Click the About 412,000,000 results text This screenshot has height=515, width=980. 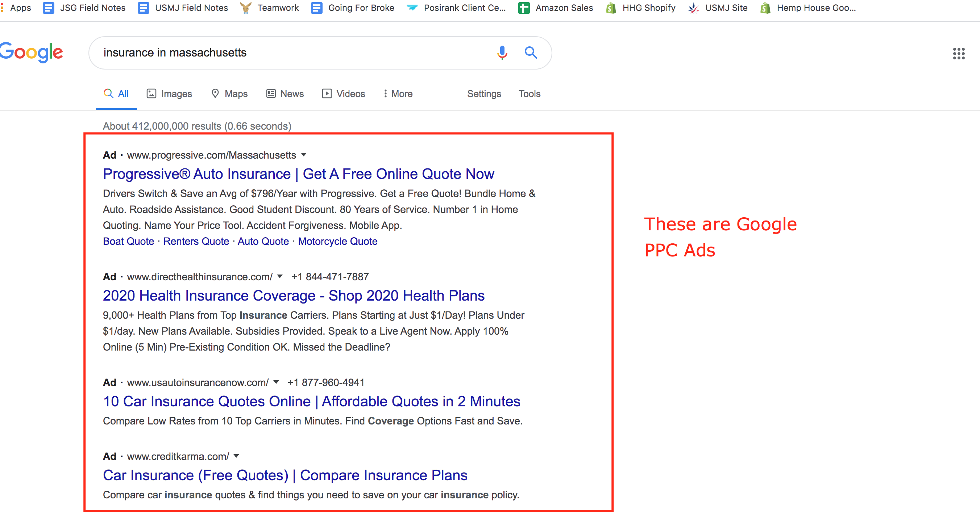pos(197,126)
